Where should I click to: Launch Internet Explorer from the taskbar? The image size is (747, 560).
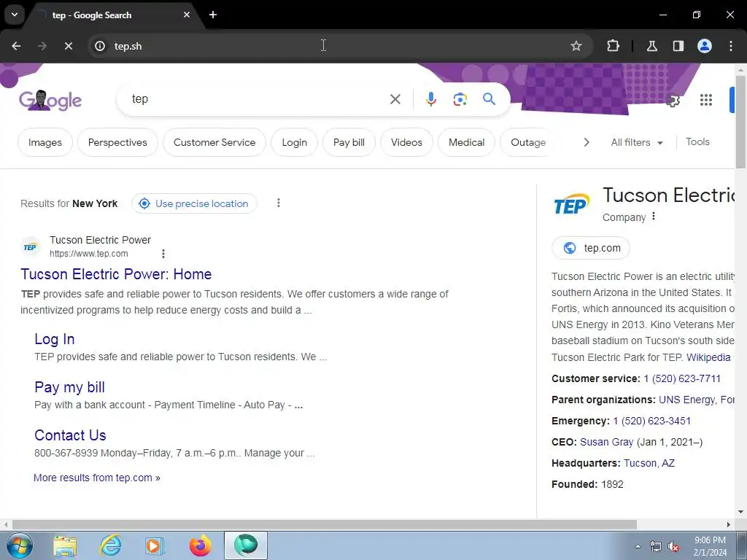pyautogui.click(x=110, y=545)
